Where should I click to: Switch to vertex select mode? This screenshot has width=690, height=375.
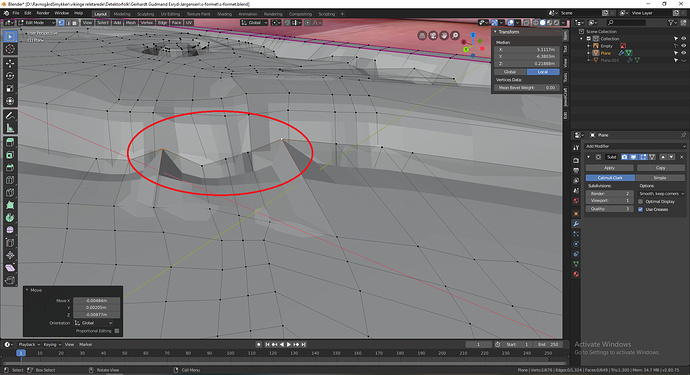[x=61, y=22]
